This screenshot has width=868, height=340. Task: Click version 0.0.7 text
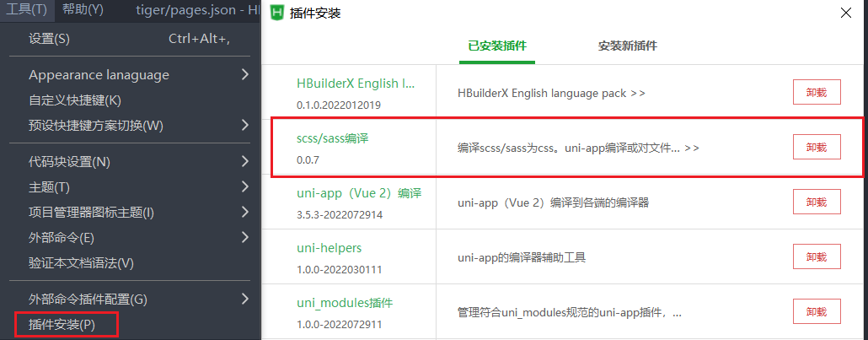[308, 159]
